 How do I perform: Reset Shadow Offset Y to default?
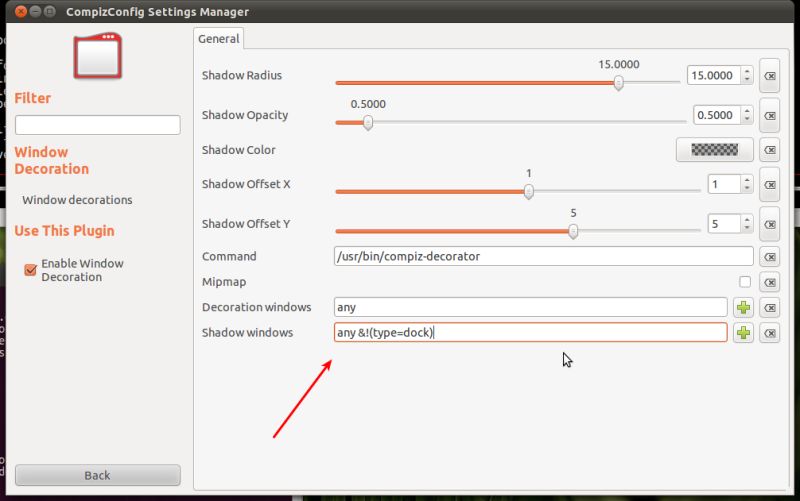(769, 224)
